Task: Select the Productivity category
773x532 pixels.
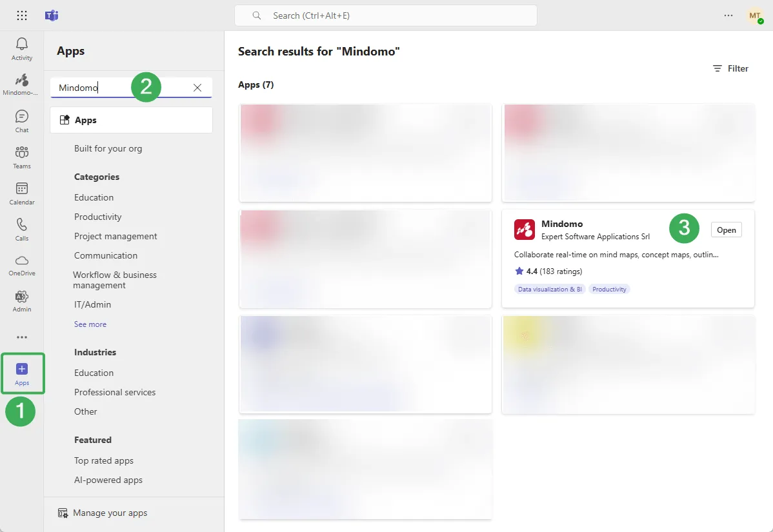Action: pyautogui.click(x=97, y=217)
